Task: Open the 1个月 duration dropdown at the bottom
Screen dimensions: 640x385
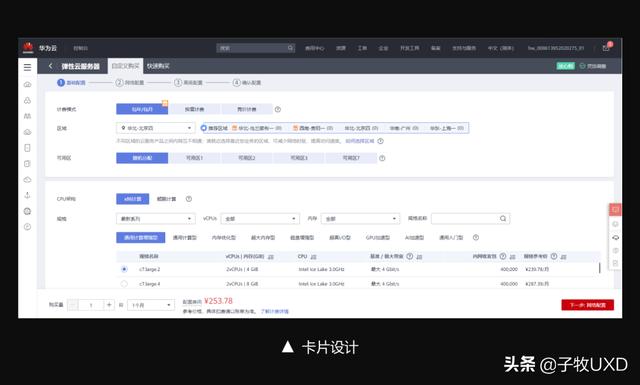Action: (151, 305)
